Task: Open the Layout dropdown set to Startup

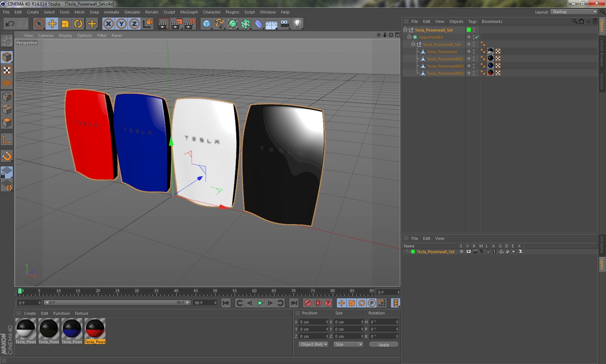Action: pos(574,12)
